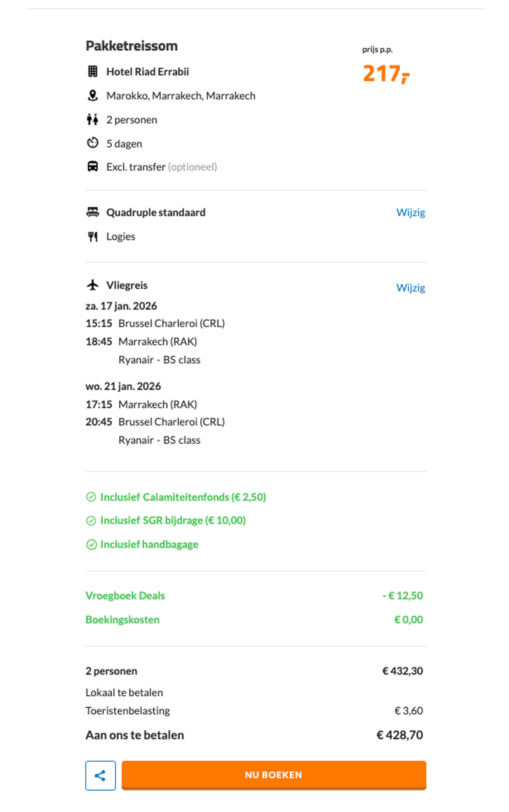
Task: Click the Excl. transfer optioneel text
Action: 162,167
